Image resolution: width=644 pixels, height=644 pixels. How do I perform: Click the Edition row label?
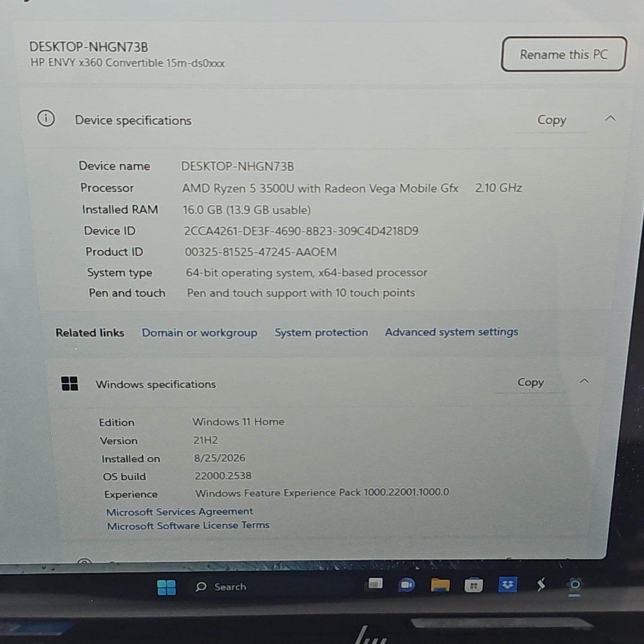(x=116, y=422)
